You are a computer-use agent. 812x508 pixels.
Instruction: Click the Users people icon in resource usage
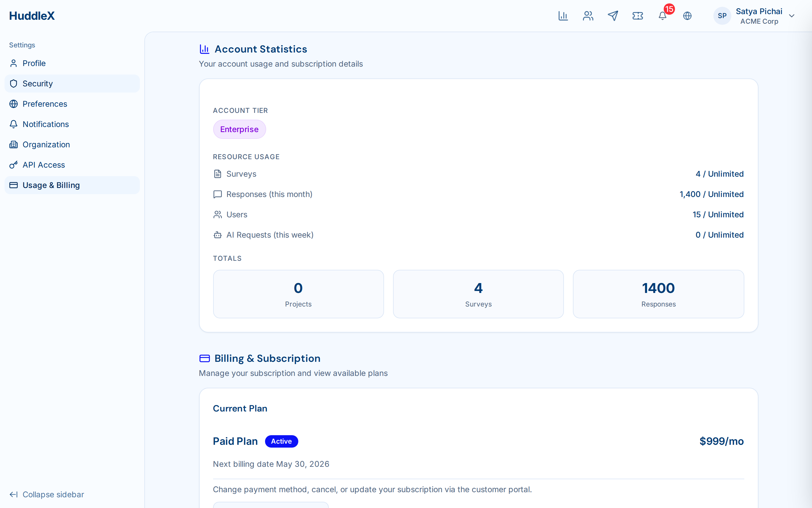[217, 215]
